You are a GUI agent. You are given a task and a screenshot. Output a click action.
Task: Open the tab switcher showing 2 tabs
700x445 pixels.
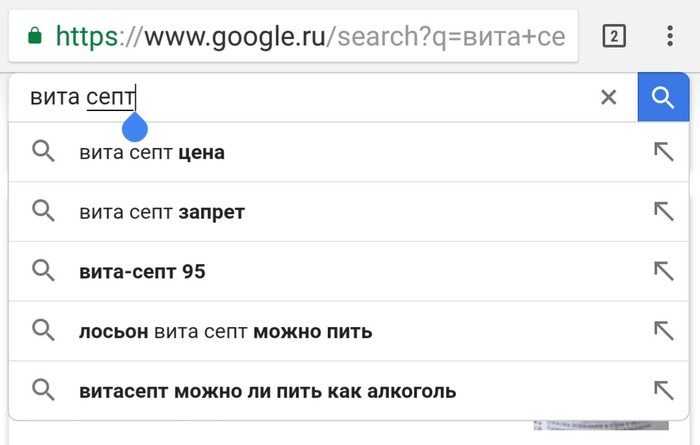pos(614,37)
